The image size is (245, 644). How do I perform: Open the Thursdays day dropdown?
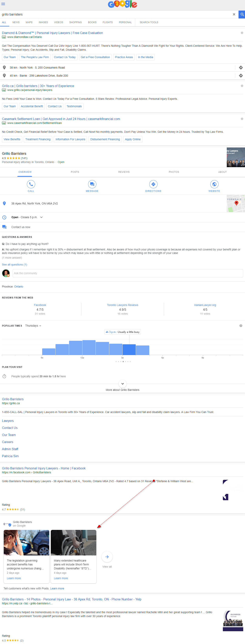(33, 326)
